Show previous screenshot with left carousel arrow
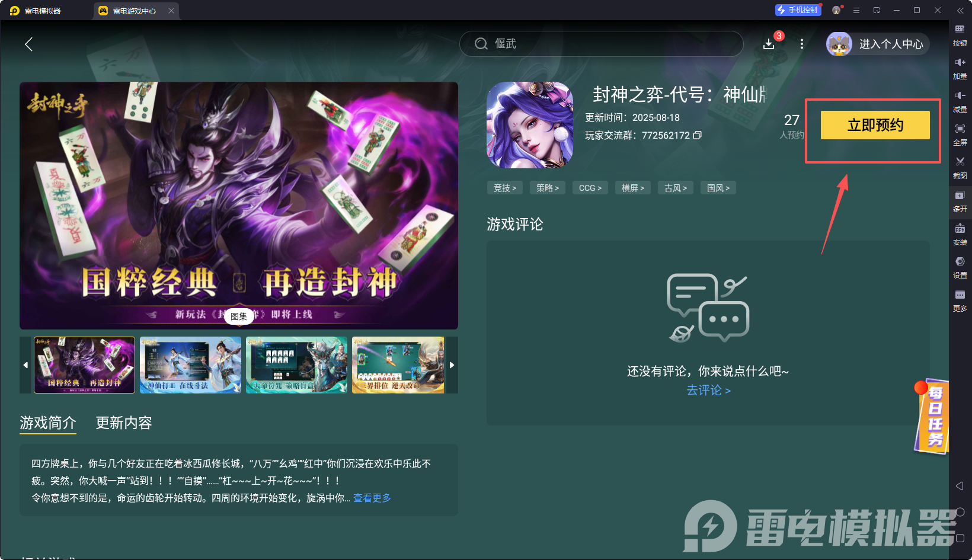 25,365
